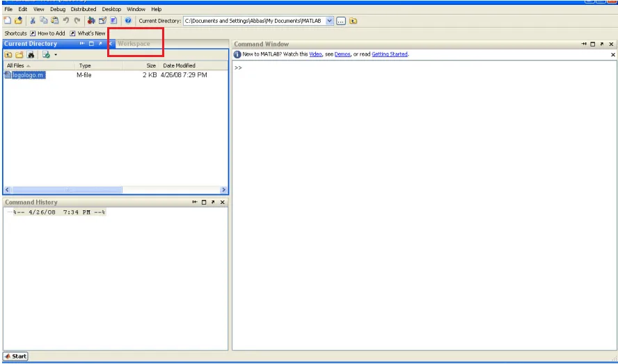The height and width of the screenshot is (364, 618).
Task: Open the Window menu
Action: [x=136, y=9]
